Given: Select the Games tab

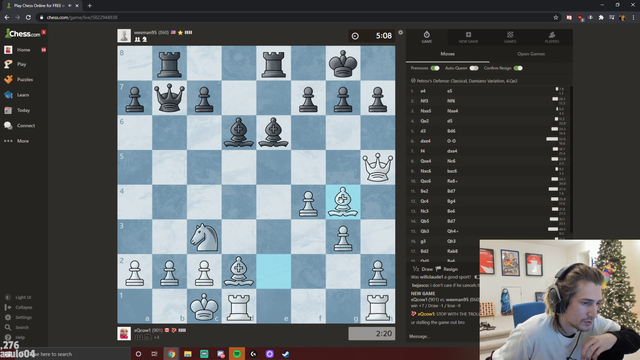Looking at the screenshot, I should point(510,37).
